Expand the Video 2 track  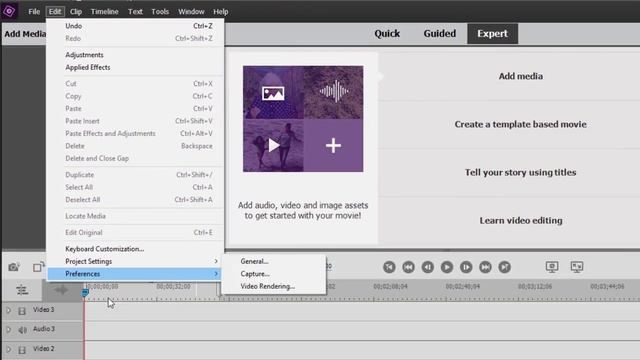[9, 349]
